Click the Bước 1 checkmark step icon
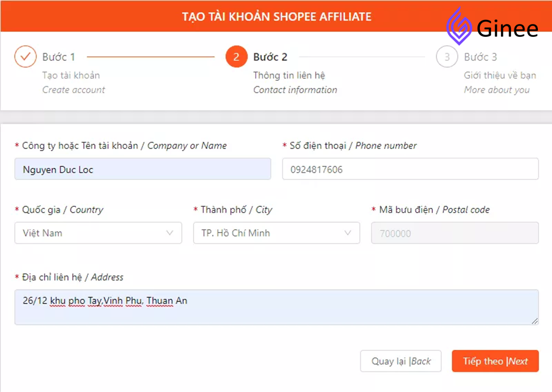The image size is (552, 392). click(x=25, y=57)
